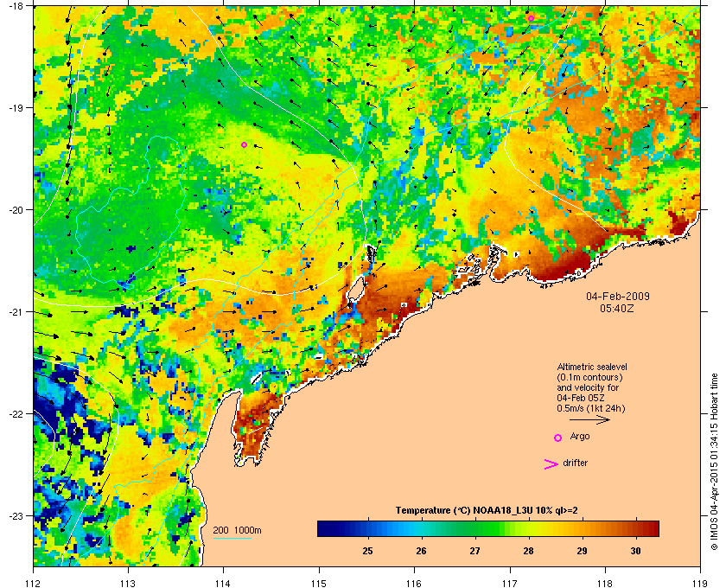The height and width of the screenshot is (588, 726).
Task: Click the 'Altimetric sealevel' legend text
Action: 592,367
